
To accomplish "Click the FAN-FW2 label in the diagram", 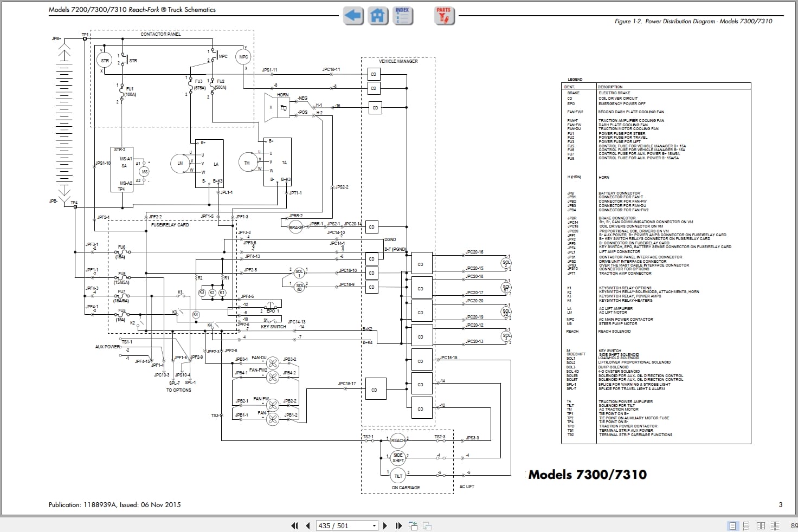I will tap(258, 370).
